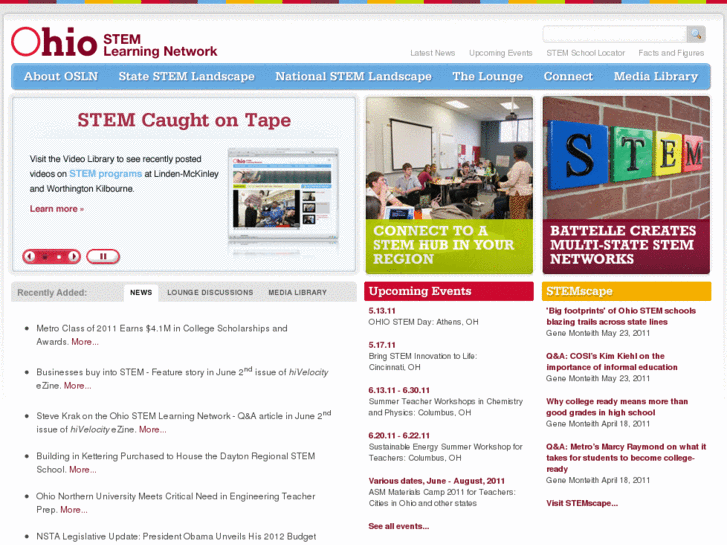Click Visit STEMscape link
Viewport: 727px width, 545px height.
coord(582,503)
